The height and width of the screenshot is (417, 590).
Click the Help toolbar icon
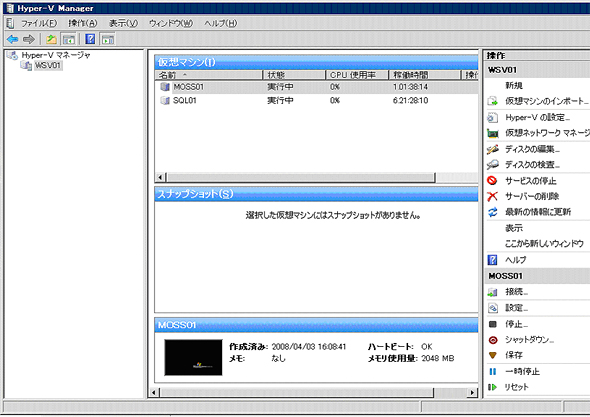[90, 39]
